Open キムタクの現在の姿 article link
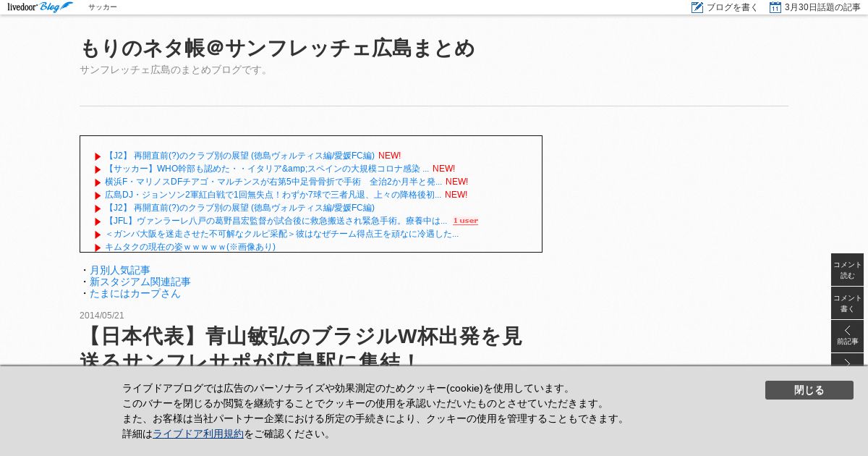This screenshot has width=868, height=456. tap(190, 246)
